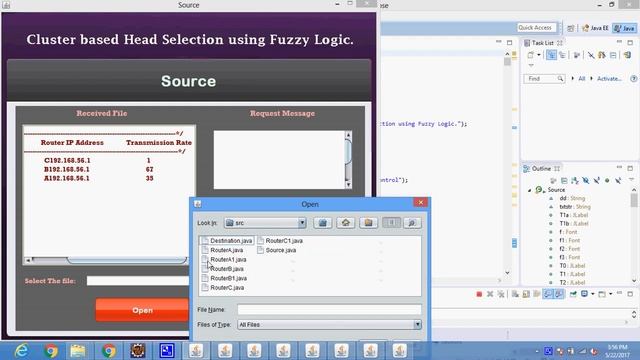
Task: Open the Outline view menu
Action: (631, 180)
